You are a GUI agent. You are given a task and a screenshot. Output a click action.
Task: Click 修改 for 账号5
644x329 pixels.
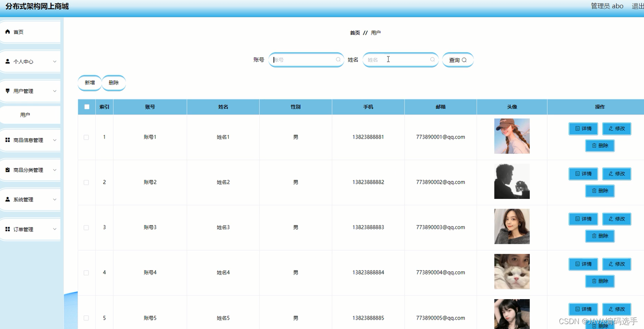pyautogui.click(x=617, y=309)
